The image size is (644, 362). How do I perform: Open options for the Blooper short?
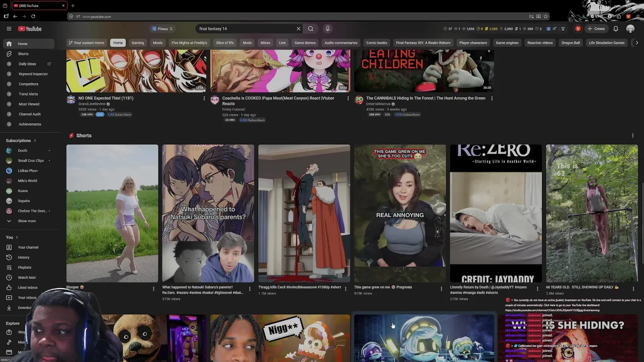coord(153,289)
